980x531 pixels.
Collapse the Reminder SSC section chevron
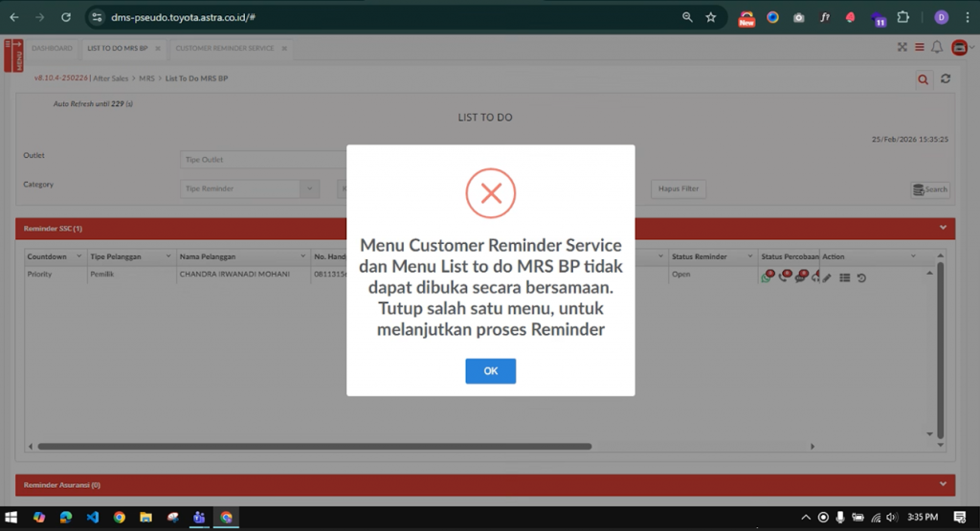943,228
